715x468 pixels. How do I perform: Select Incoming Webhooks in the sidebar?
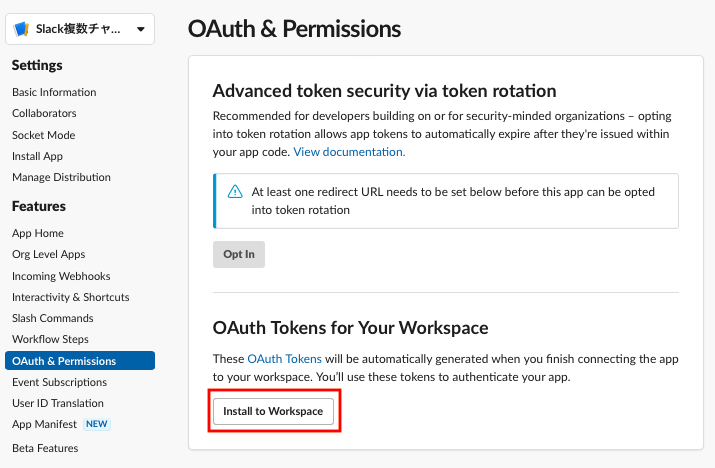coord(61,276)
